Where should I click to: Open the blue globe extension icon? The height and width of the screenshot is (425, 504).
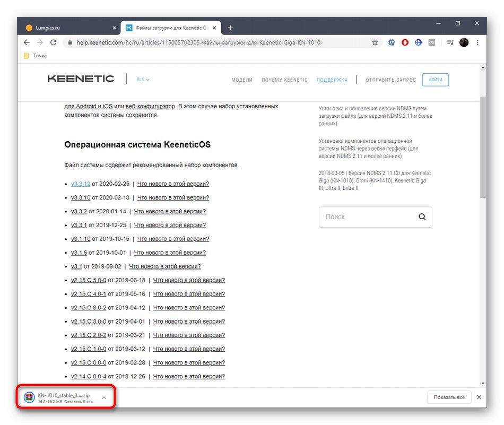click(418, 42)
